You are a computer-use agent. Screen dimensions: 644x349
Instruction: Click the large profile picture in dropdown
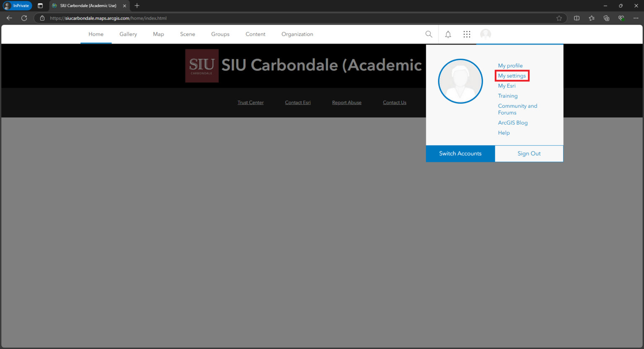[460, 81]
